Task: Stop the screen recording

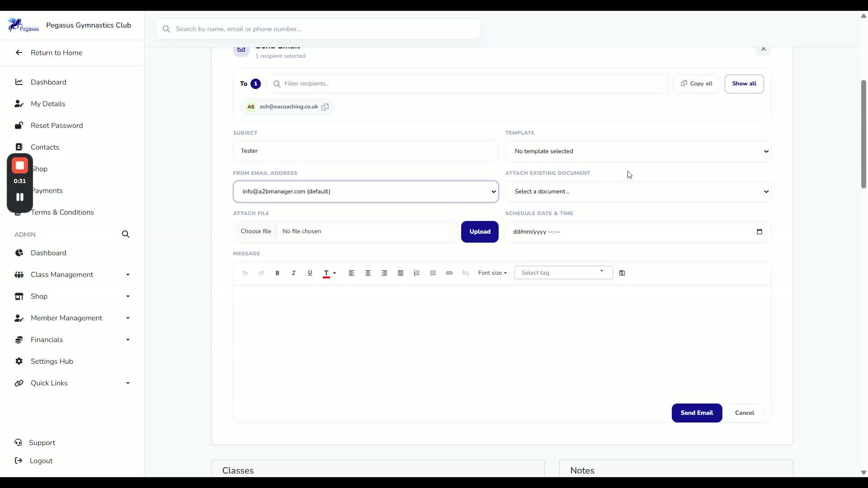Action: 20,166
